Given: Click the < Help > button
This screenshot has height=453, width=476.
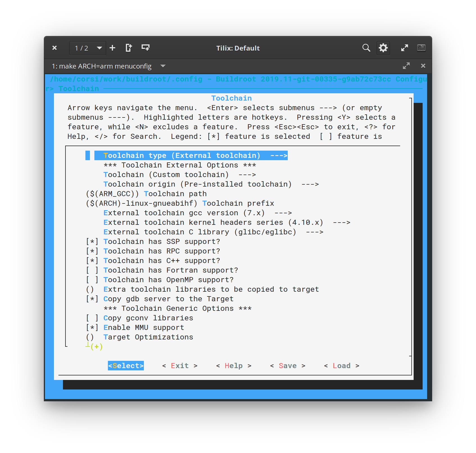Looking at the screenshot, I should (234, 366).
